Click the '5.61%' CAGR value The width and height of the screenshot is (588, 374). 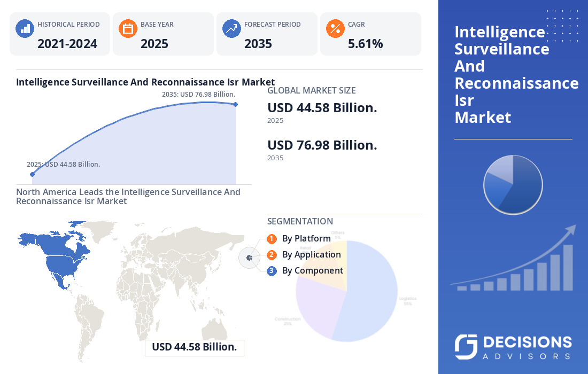coord(365,44)
